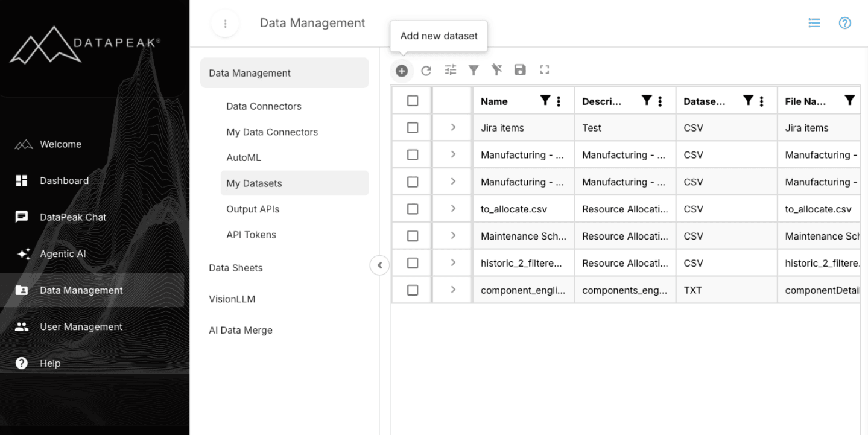Viewport: 868px width, 435px height.
Task: Check the Jira items row checkbox
Action: pyautogui.click(x=413, y=128)
